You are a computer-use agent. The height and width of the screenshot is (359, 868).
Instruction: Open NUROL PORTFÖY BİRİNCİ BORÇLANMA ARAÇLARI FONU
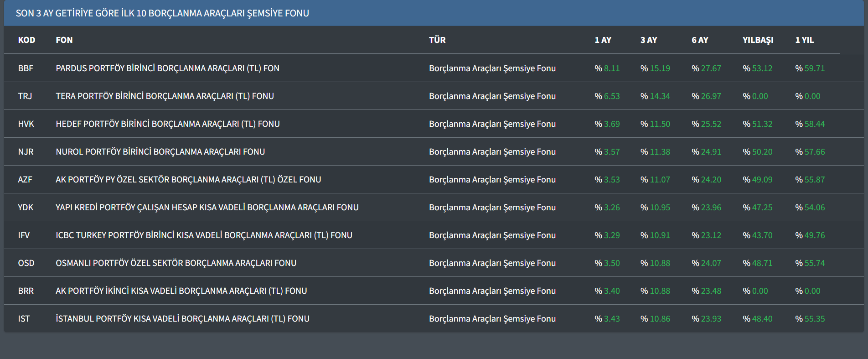(x=160, y=152)
